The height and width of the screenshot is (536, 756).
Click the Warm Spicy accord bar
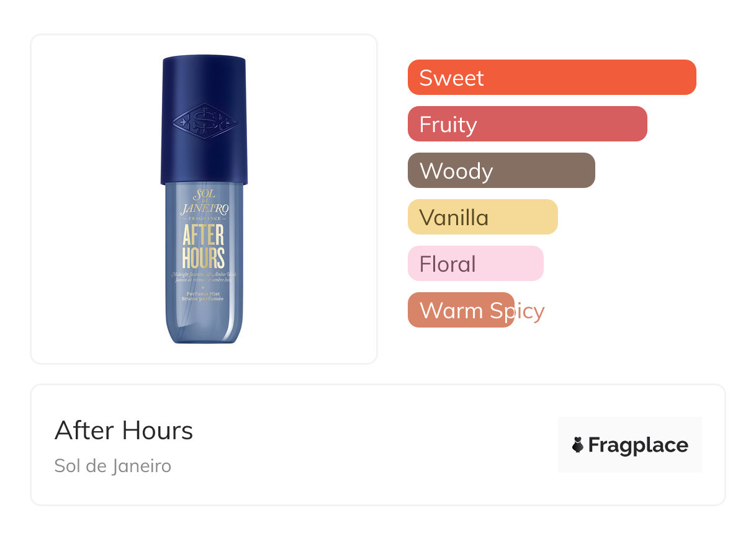click(x=461, y=310)
